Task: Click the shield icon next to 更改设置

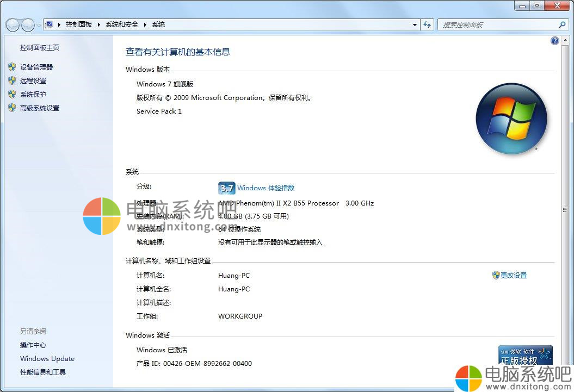Action: (x=496, y=275)
